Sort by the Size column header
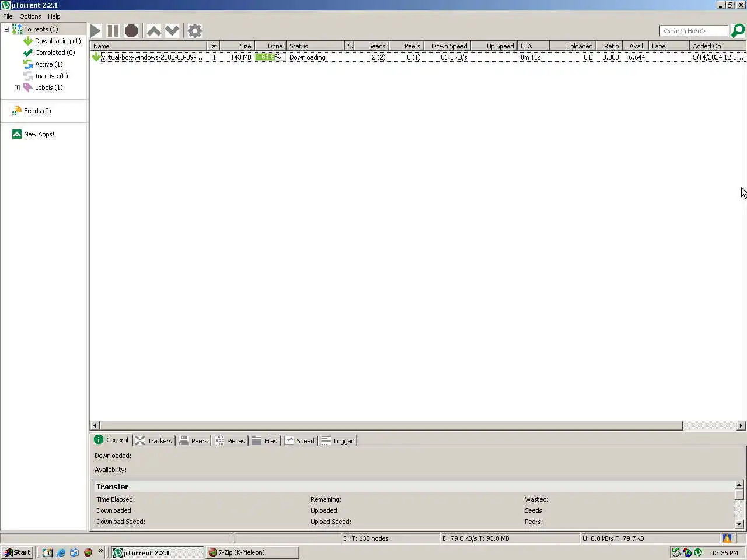 coord(237,45)
